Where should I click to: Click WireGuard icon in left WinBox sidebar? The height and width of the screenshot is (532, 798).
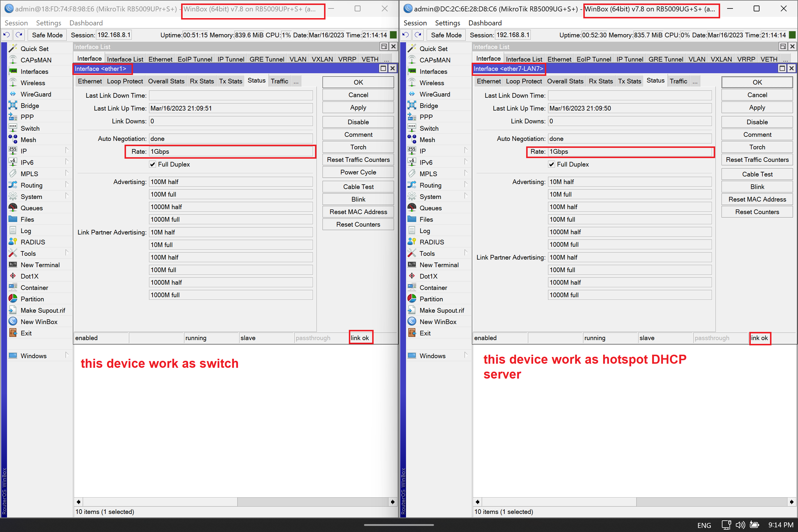pyautogui.click(x=13, y=94)
